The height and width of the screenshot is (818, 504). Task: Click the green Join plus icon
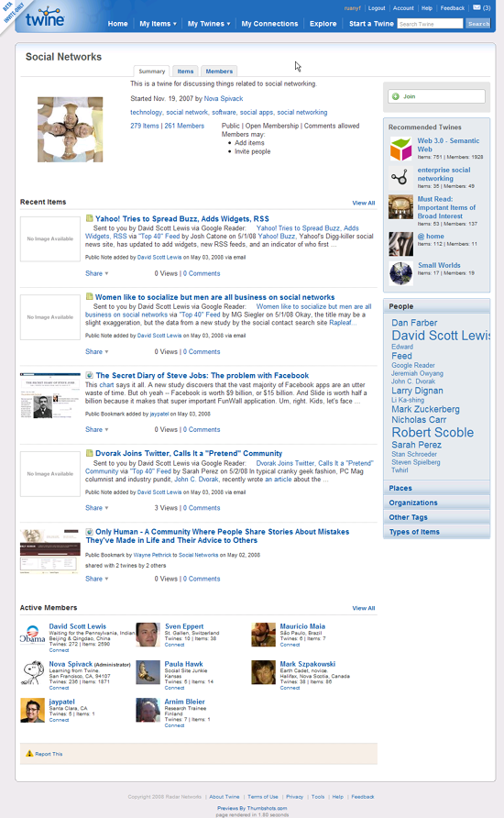[x=396, y=96]
